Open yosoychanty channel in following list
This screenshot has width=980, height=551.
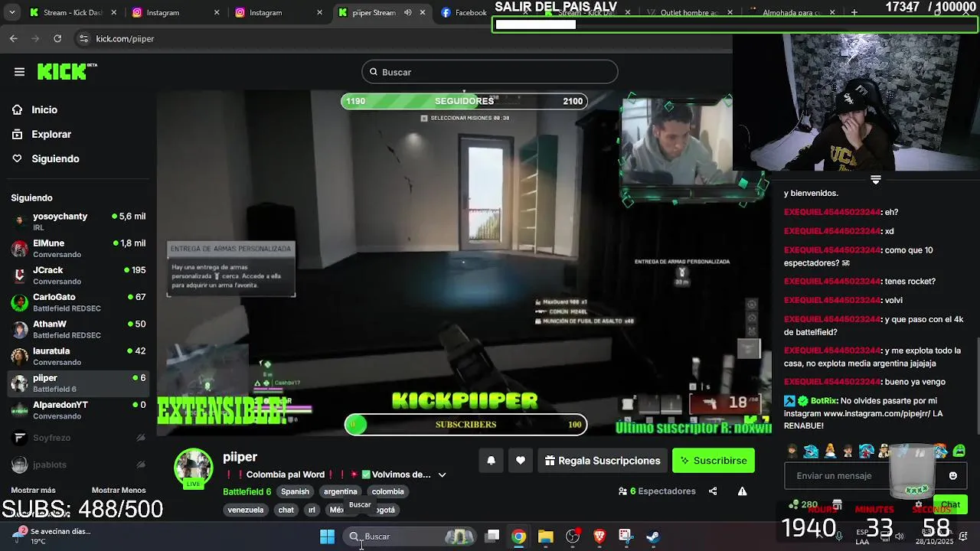click(78, 221)
